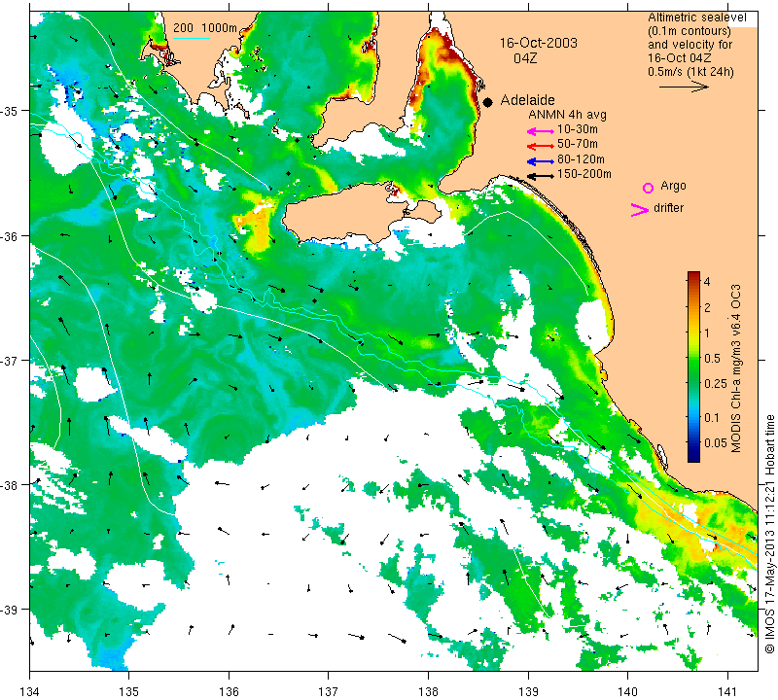Click longitude axis label 134

[x=29, y=691]
